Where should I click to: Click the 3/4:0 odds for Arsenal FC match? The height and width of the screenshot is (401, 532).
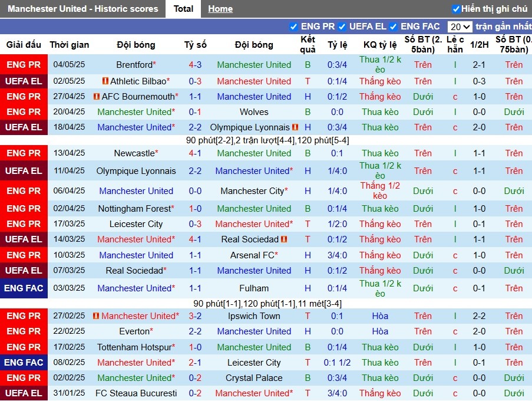coord(337,255)
